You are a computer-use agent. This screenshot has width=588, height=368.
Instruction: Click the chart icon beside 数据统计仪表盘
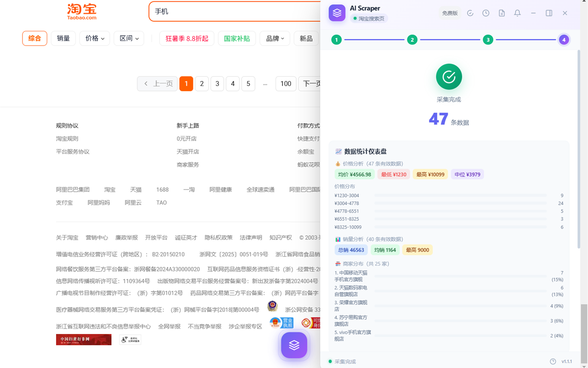coord(339,151)
